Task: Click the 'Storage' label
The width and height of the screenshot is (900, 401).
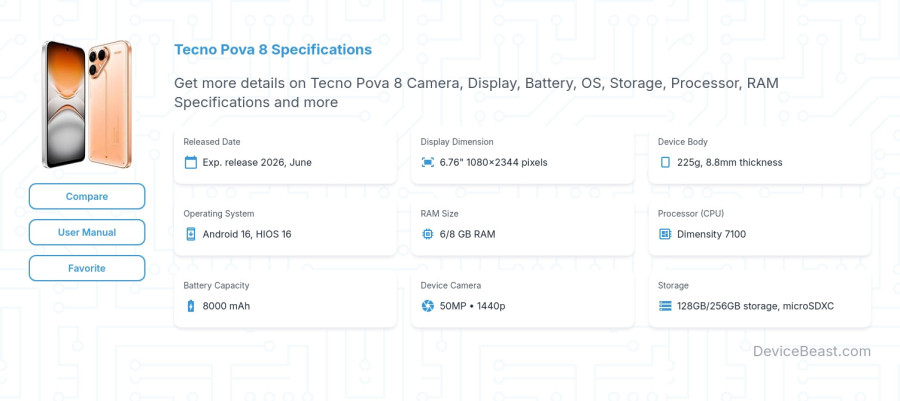Action: click(x=673, y=285)
